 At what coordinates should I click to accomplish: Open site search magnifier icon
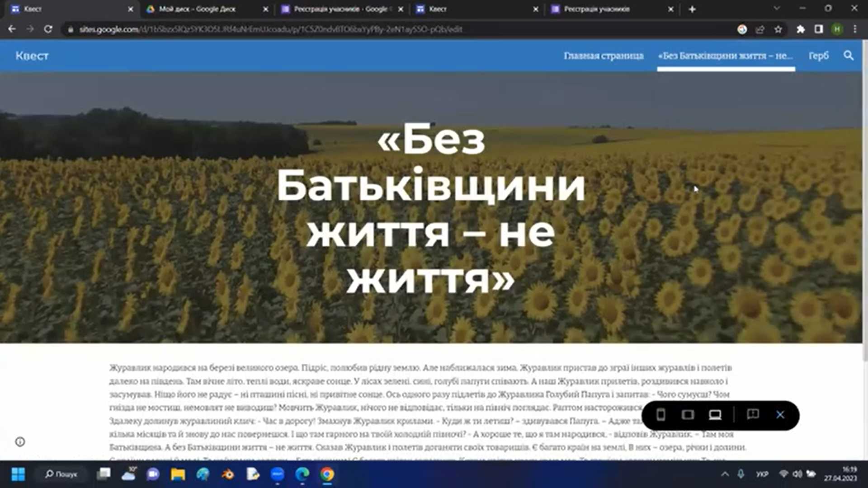(849, 56)
